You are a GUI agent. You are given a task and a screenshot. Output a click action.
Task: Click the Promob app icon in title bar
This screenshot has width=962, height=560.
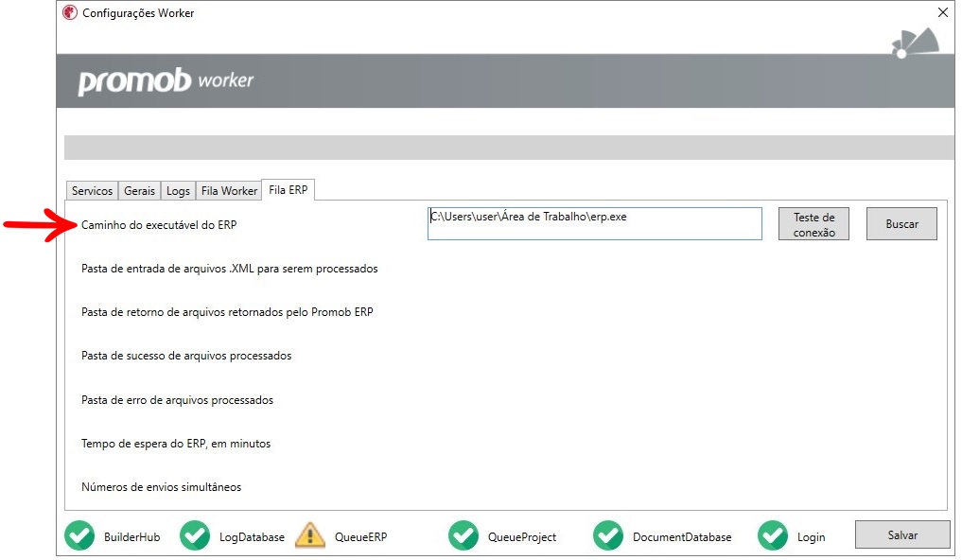(x=70, y=12)
